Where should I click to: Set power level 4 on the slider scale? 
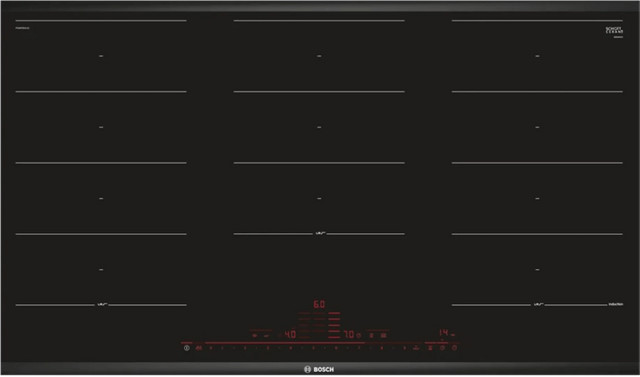pos(291,348)
